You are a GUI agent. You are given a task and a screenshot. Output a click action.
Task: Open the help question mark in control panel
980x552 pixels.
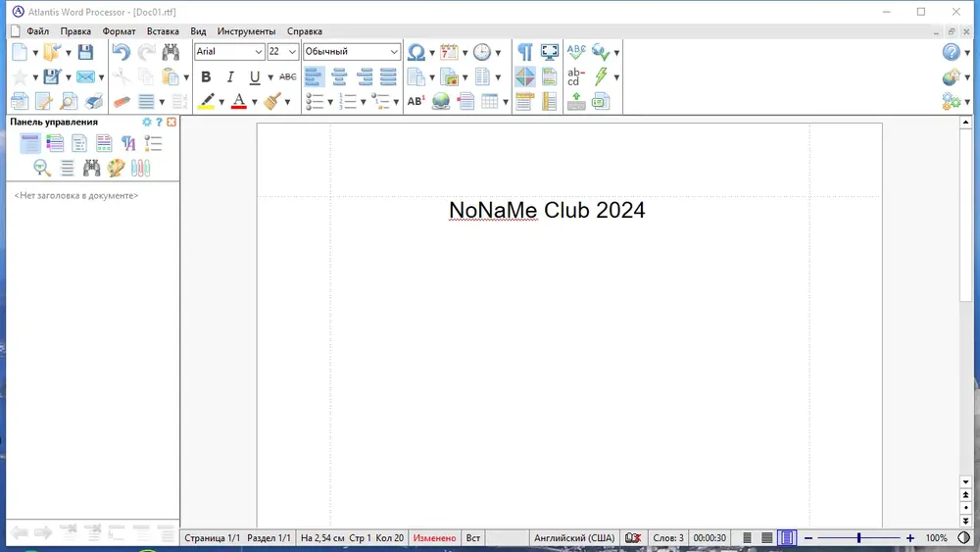(159, 122)
